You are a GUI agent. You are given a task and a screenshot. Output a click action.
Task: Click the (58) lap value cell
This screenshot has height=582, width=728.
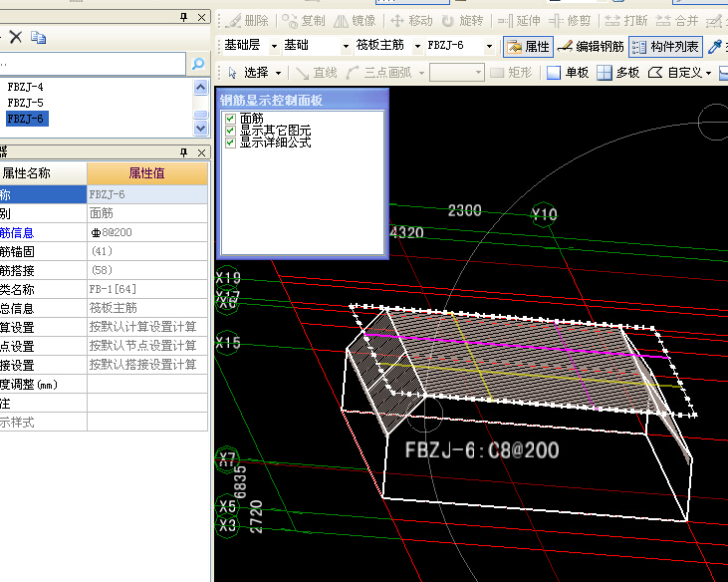point(147,270)
